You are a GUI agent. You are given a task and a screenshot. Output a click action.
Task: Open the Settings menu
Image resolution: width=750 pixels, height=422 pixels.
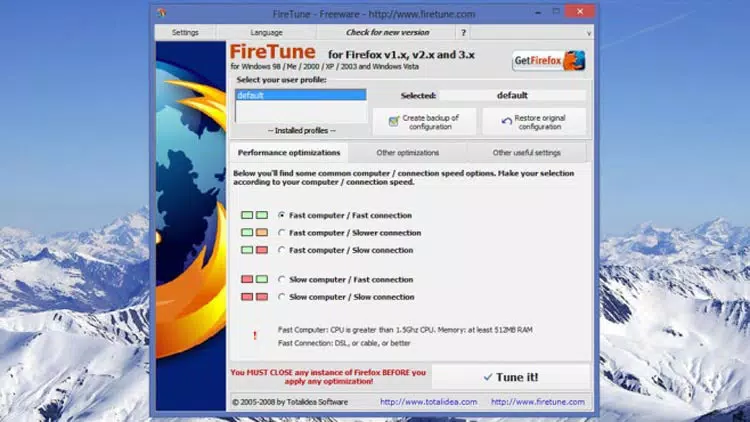tap(185, 33)
